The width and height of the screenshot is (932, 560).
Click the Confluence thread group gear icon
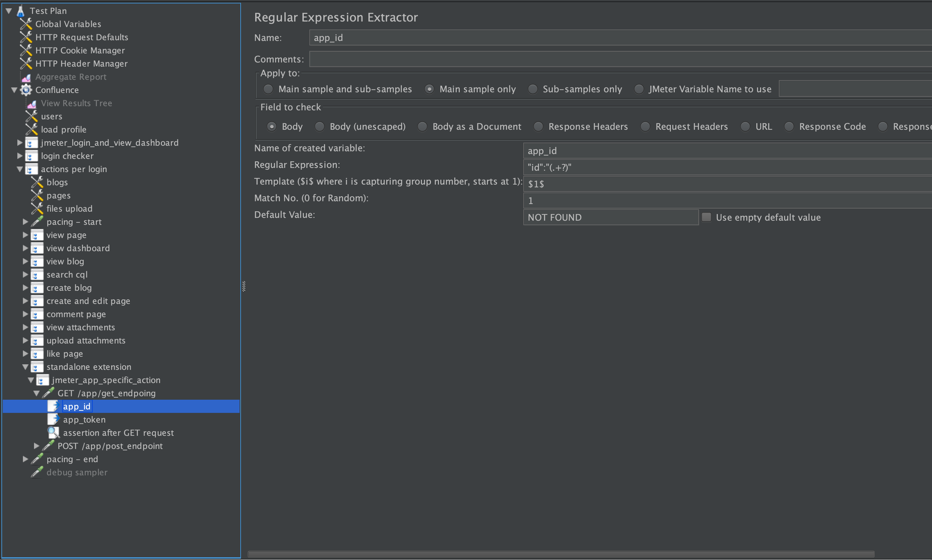coord(26,90)
